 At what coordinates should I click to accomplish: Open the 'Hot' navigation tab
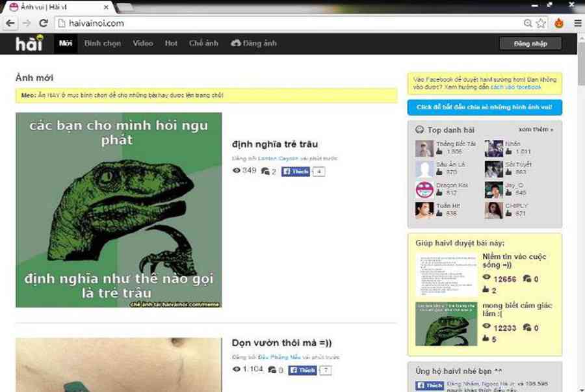[x=171, y=44]
